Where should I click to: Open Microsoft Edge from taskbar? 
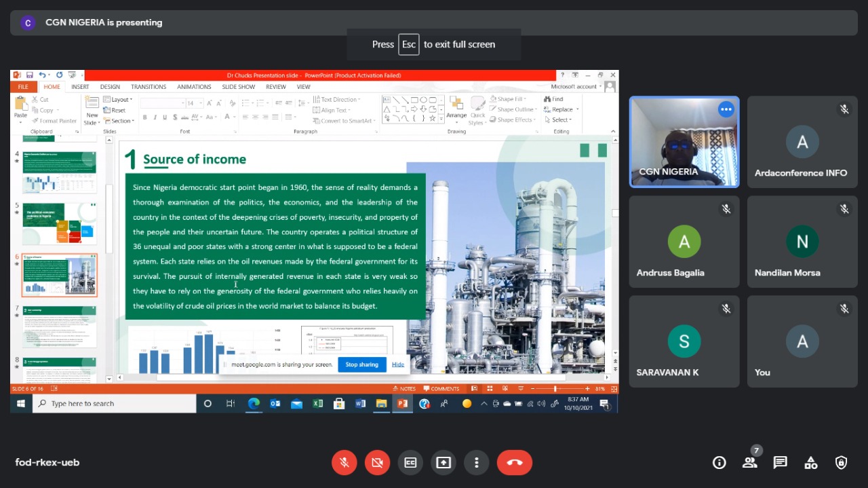pyautogui.click(x=254, y=403)
